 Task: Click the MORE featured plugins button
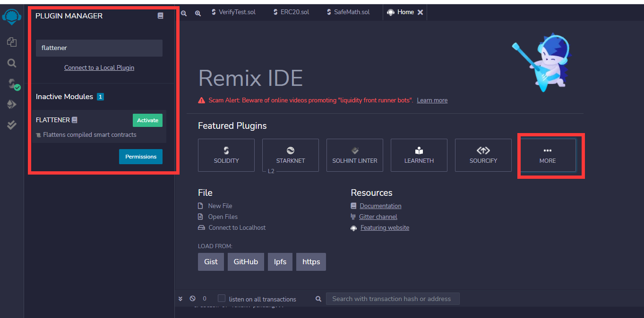(548, 155)
